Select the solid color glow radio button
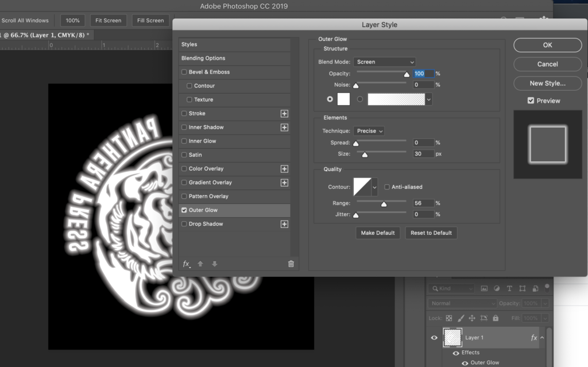The height and width of the screenshot is (367, 588). (330, 99)
